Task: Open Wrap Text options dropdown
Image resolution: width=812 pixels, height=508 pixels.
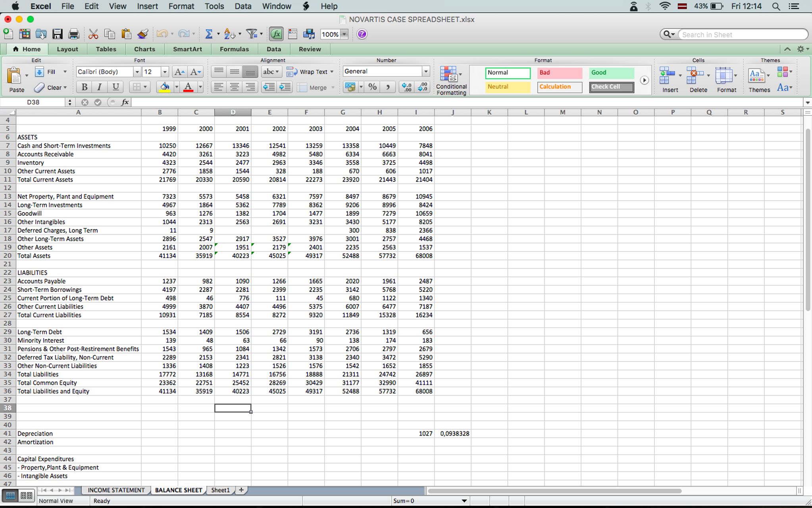Action: click(332, 72)
